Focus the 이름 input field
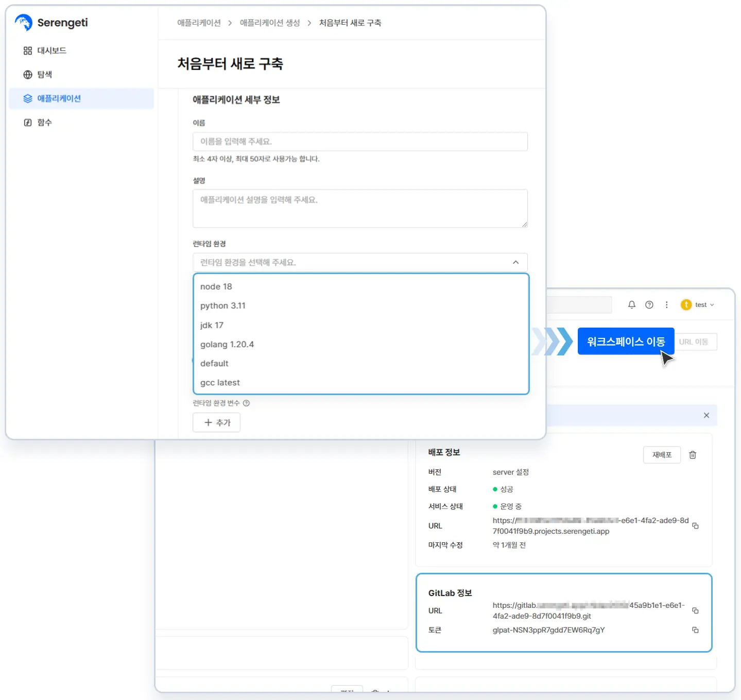This screenshot has height=700, width=741. [x=360, y=142]
